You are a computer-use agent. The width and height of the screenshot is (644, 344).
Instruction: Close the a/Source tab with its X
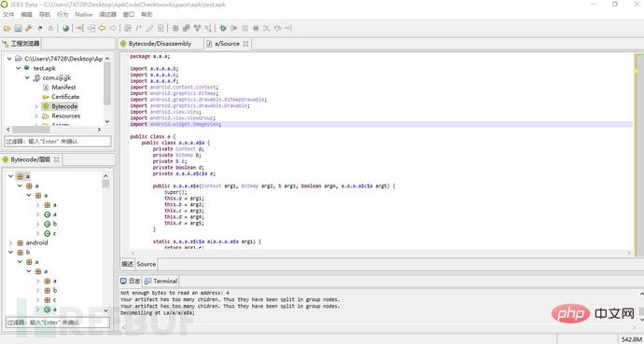coord(245,44)
